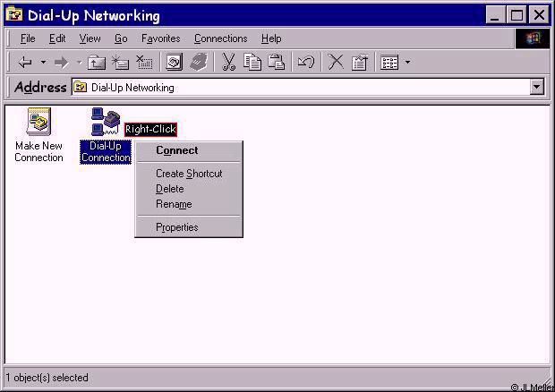This screenshot has width=555, height=392.
Task: Click the Forward arrow toolbar button
Action: click(61, 63)
